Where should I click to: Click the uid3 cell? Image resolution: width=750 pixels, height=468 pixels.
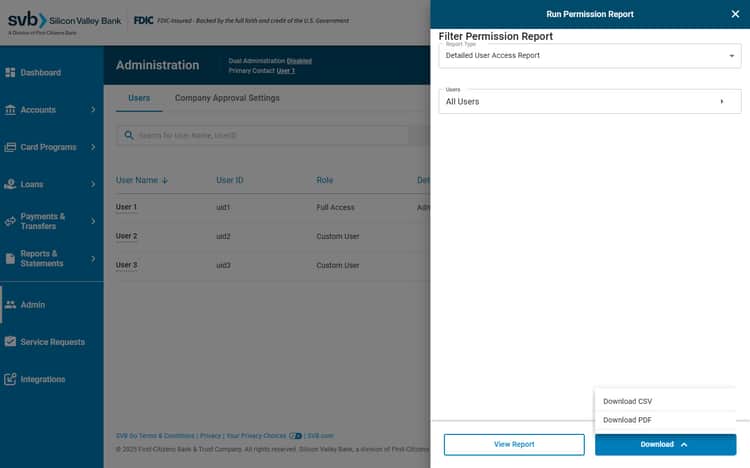tap(223, 265)
